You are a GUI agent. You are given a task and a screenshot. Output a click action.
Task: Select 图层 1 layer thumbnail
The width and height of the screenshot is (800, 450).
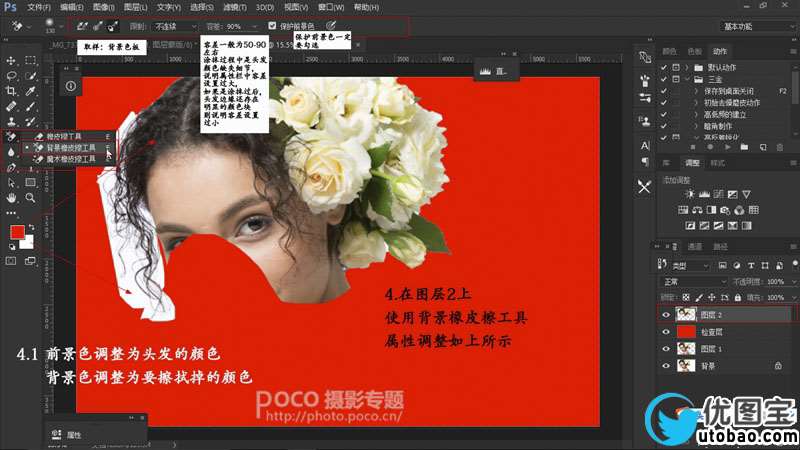pos(686,349)
